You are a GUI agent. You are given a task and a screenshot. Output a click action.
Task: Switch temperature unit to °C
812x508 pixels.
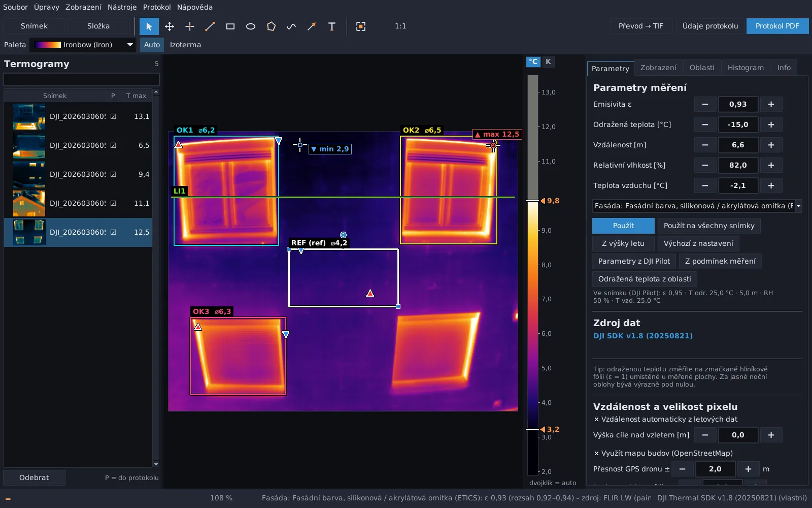click(x=533, y=61)
